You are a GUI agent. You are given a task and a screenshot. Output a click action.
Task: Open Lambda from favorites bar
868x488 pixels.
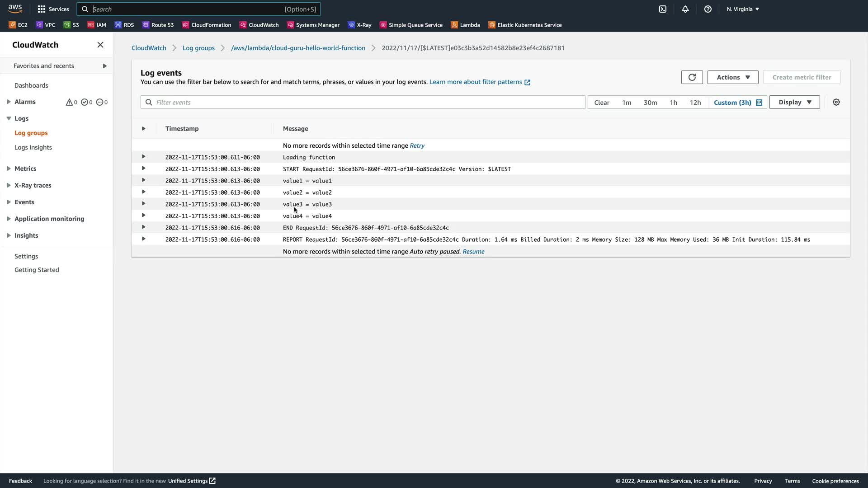point(465,25)
